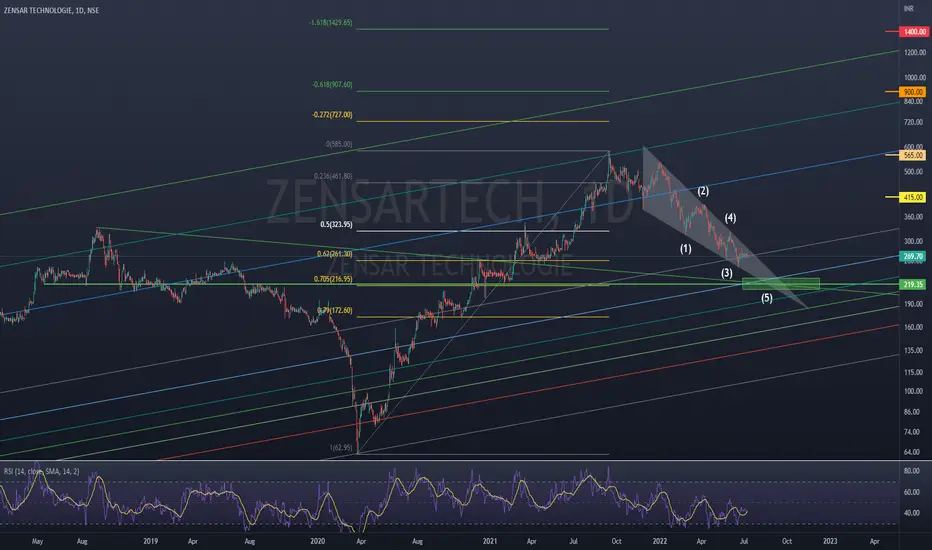The width and height of the screenshot is (932, 550).
Task: Click the 160.00 price scale value
Action: (914, 328)
